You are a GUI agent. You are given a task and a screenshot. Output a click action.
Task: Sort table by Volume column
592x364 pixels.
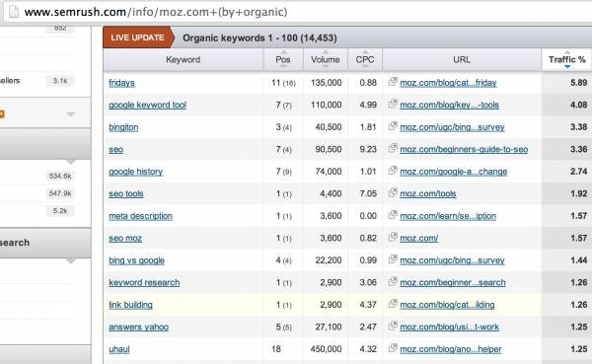pos(326,59)
